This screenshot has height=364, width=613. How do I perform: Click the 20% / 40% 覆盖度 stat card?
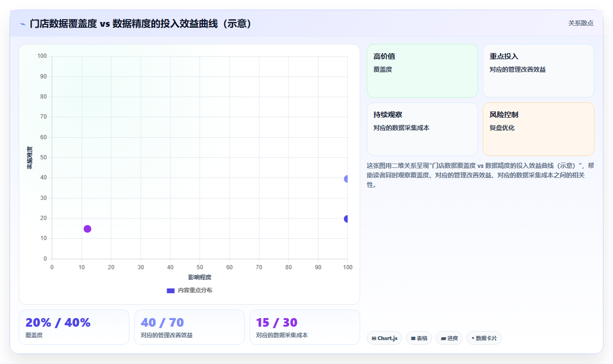(x=74, y=327)
